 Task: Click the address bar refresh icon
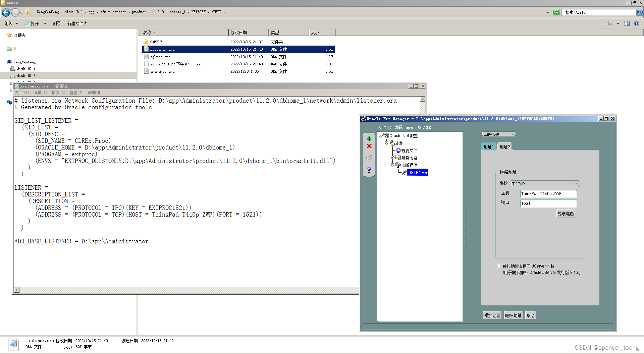coord(556,12)
